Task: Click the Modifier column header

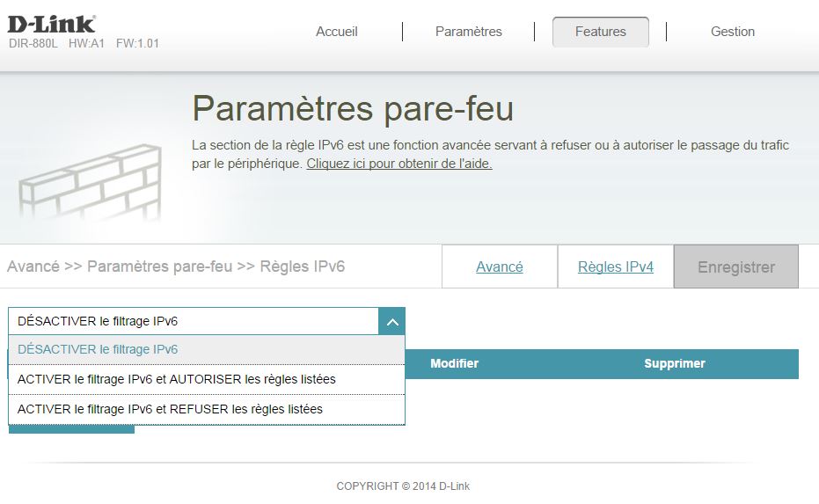Action: [454, 364]
